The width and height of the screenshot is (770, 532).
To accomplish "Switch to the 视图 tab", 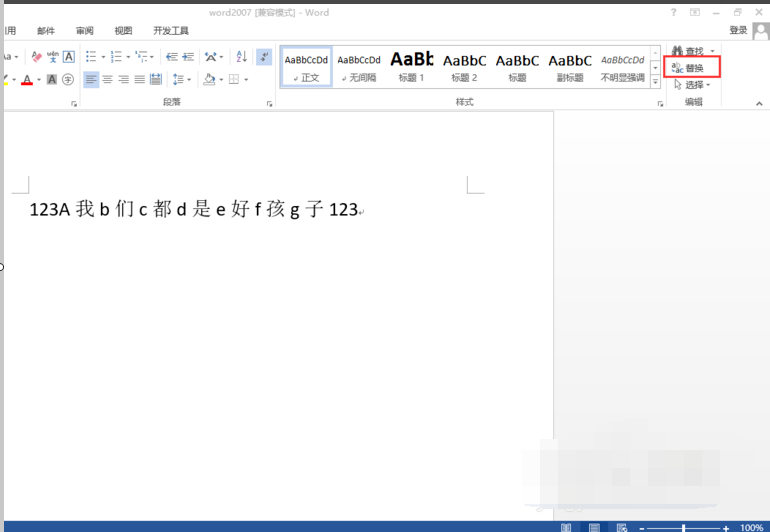I will coord(123,30).
